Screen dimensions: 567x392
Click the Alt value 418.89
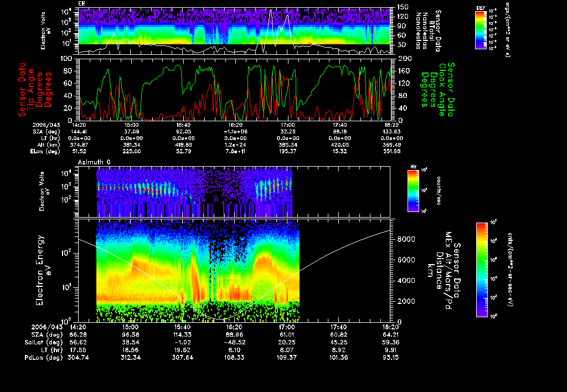point(183,145)
